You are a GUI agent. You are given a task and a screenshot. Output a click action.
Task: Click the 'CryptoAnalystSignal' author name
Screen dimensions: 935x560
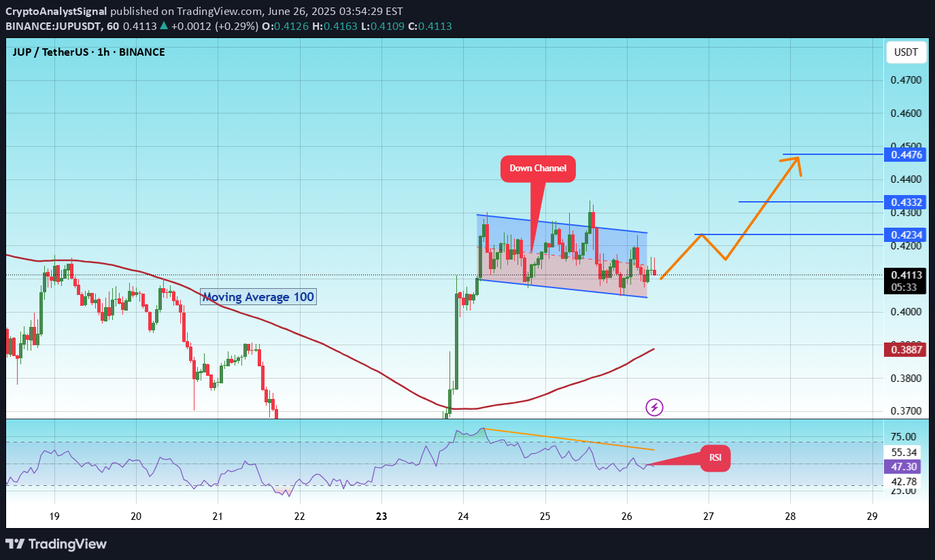[56, 12]
